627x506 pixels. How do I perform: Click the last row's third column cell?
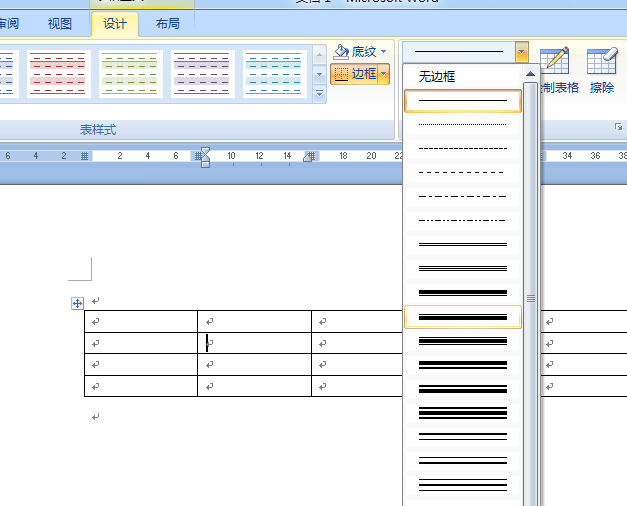(x=357, y=386)
